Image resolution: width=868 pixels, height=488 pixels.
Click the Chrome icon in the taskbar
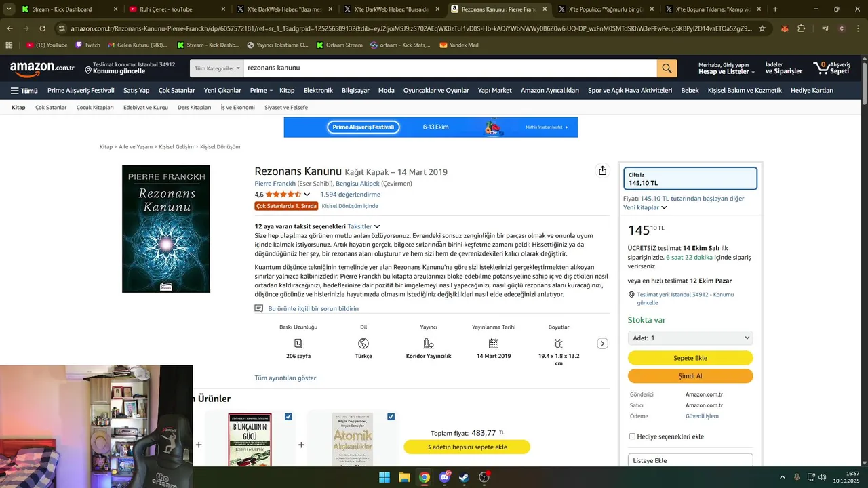tap(424, 477)
